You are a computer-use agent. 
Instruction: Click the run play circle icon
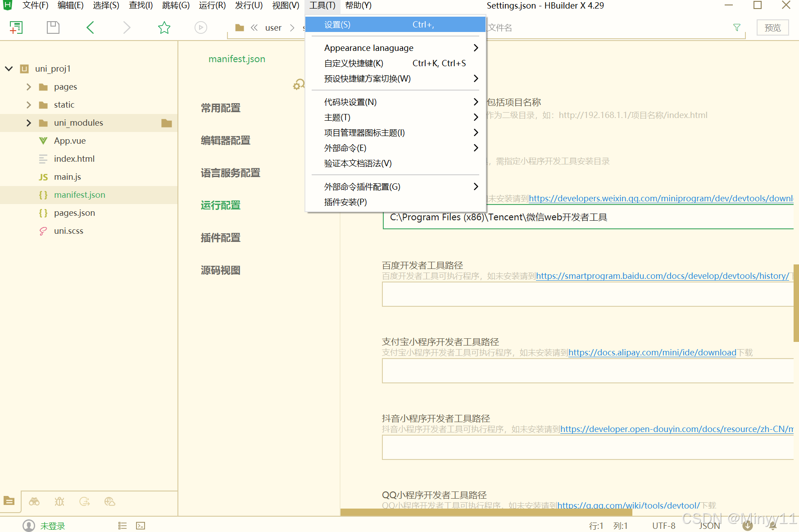point(201,27)
